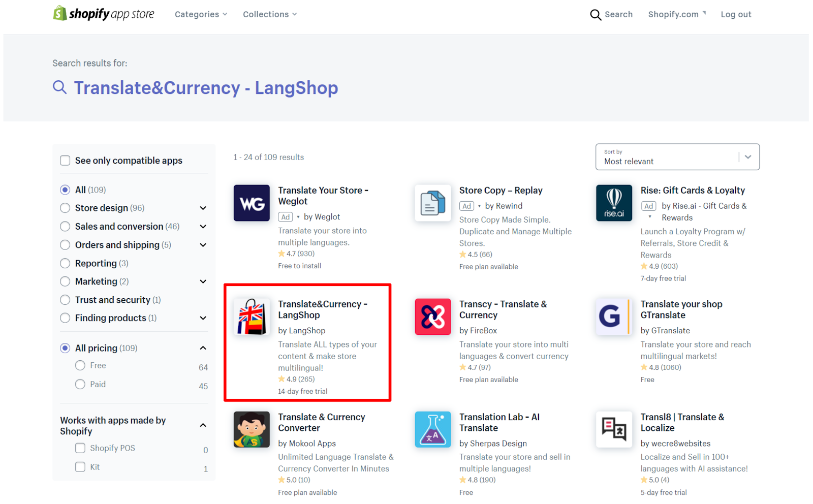Click Search text in header

pos(618,14)
